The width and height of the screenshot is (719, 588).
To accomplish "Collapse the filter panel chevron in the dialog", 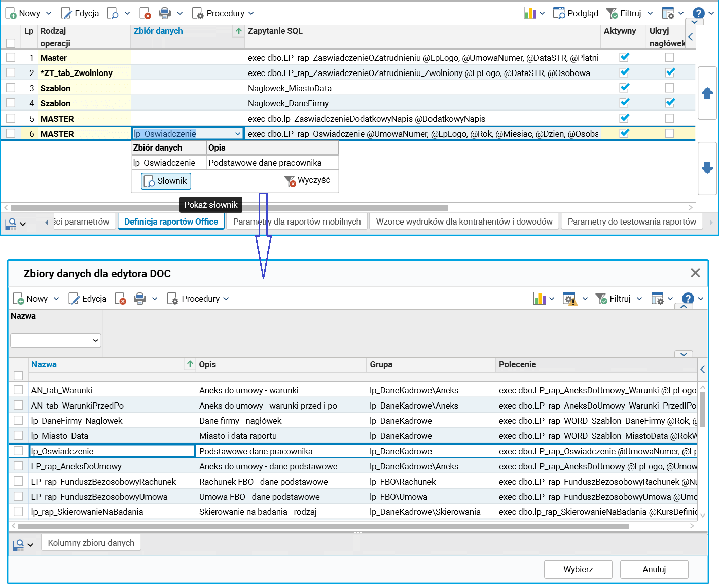I will [x=684, y=306].
